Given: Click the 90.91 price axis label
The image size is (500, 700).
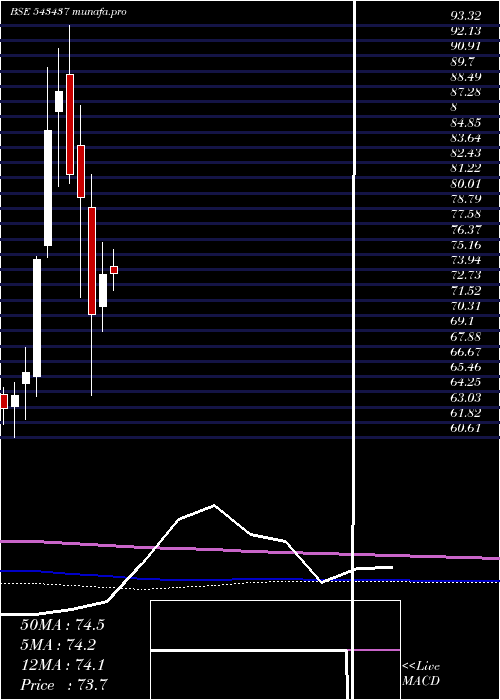Looking at the screenshot, I should (x=466, y=46).
